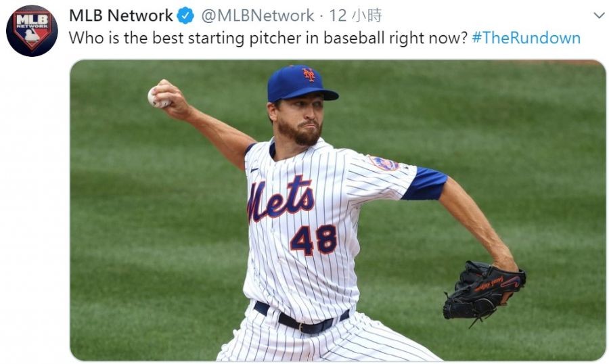
Task: Open the MLB Network profile avatar
Action: pyautogui.click(x=32, y=30)
